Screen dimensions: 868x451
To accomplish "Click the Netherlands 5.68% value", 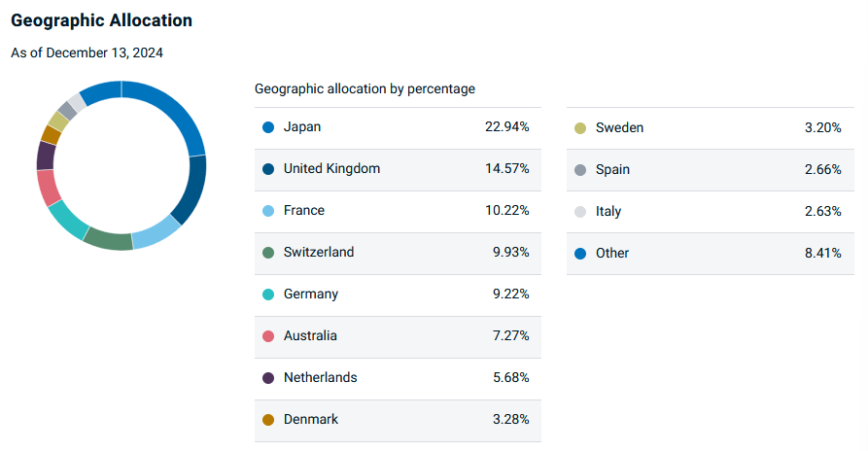I will click(x=511, y=377).
